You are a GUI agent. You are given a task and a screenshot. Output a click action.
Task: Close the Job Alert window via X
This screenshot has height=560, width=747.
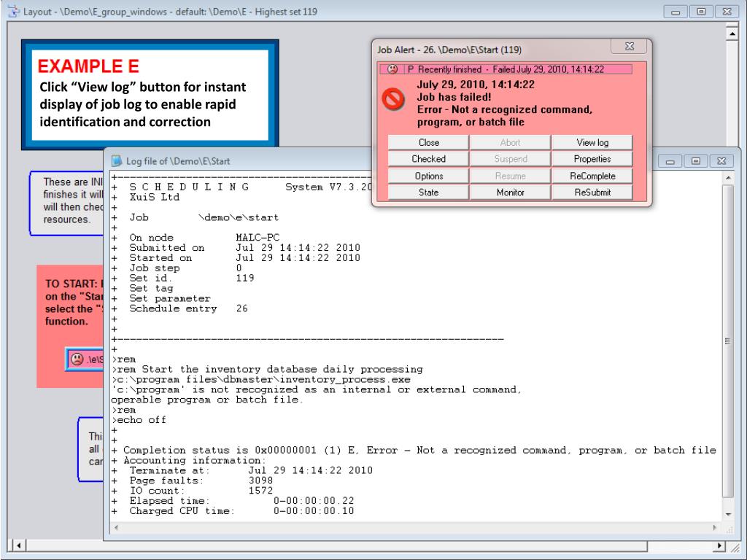click(629, 46)
